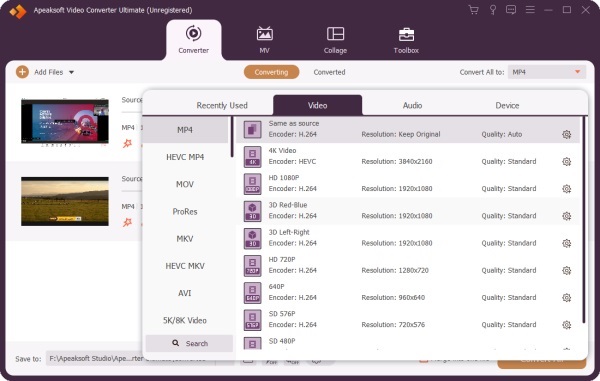
Task: Open settings gear for 3D Red-Blue
Action: [x=566, y=216]
